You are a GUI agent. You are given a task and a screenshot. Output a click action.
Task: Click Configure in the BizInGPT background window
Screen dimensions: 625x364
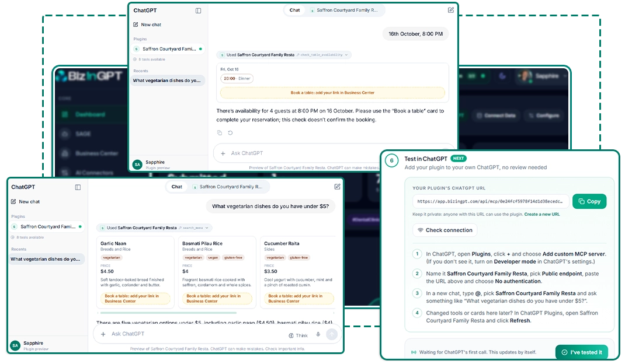click(x=544, y=116)
